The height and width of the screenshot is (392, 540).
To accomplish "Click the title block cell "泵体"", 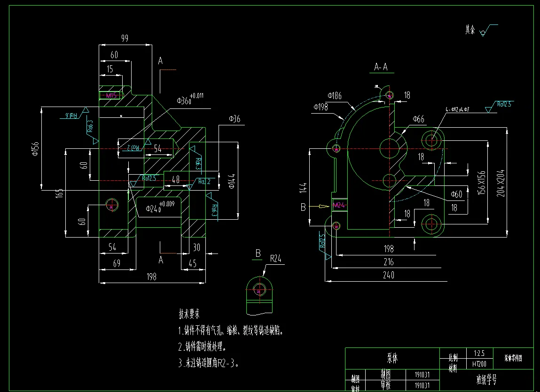I will 392,358.
